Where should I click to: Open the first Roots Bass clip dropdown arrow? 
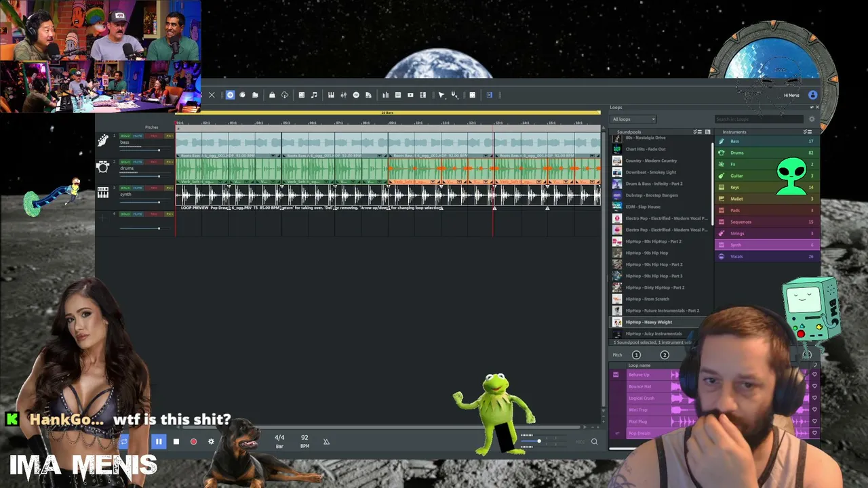[273, 156]
